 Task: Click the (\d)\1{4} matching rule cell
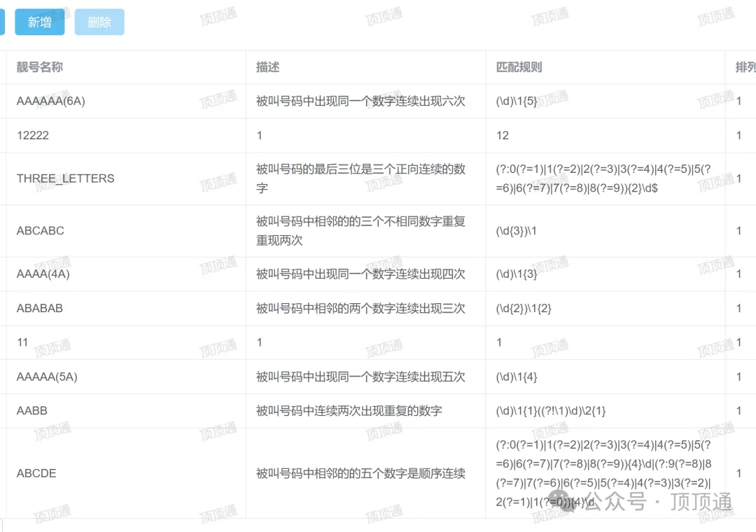(x=517, y=377)
